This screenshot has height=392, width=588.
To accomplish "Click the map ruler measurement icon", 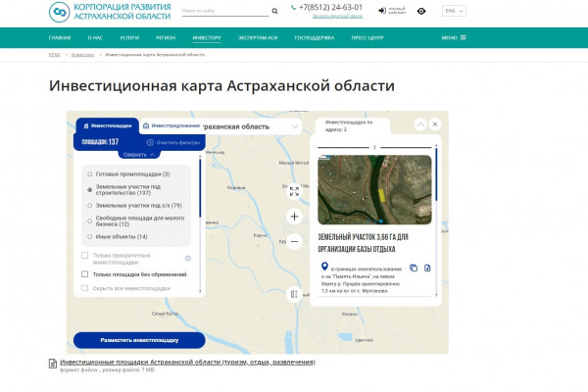I will click(x=294, y=294).
